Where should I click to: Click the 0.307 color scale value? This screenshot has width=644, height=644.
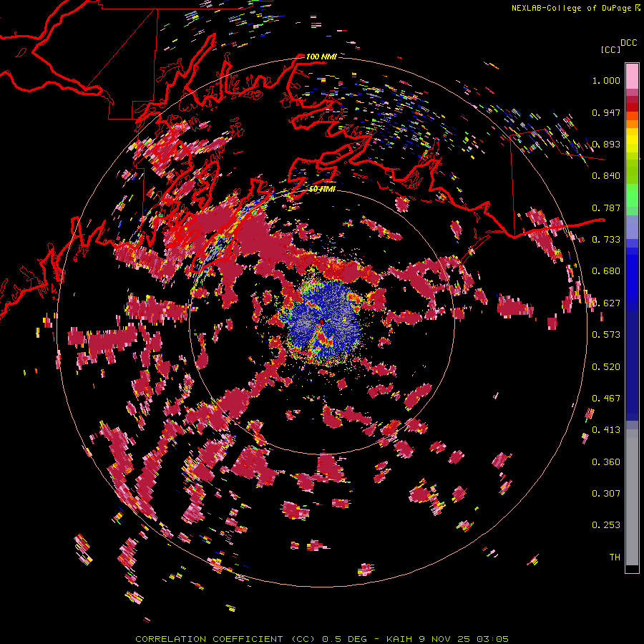(x=606, y=494)
